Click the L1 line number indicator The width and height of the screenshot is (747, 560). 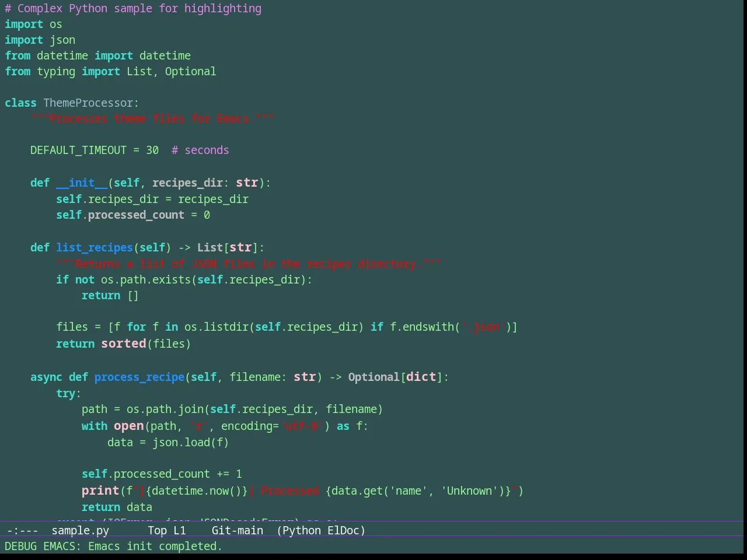click(x=179, y=530)
